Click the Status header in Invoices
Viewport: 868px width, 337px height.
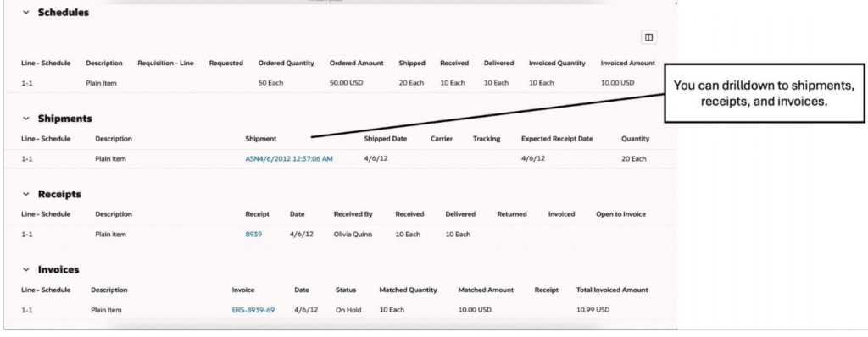pyautogui.click(x=346, y=290)
